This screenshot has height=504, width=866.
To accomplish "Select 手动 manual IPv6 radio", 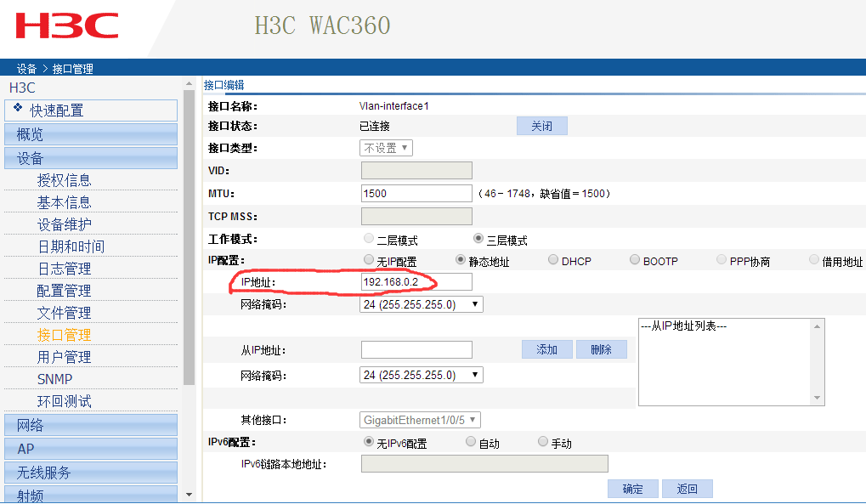I will [x=543, y=441].
